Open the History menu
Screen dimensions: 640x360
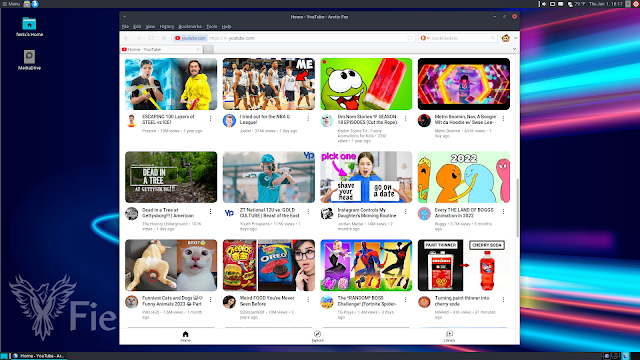pos(167,27)
